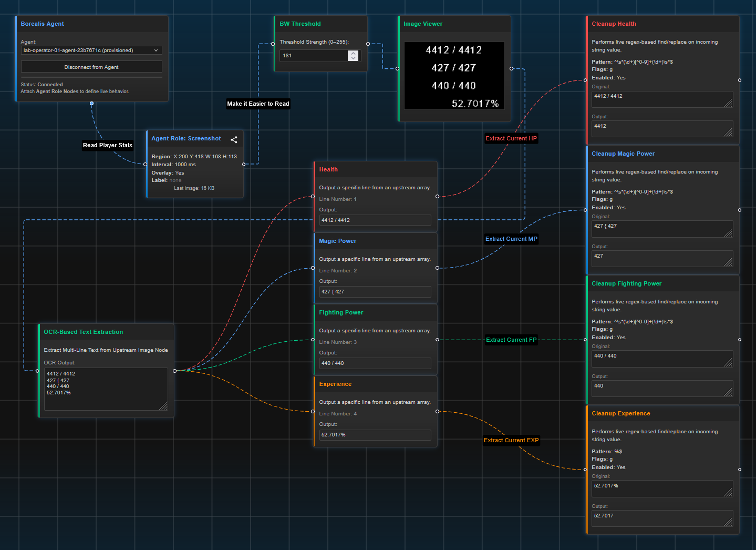Click the Magic Power node output field

pos(375,291)
